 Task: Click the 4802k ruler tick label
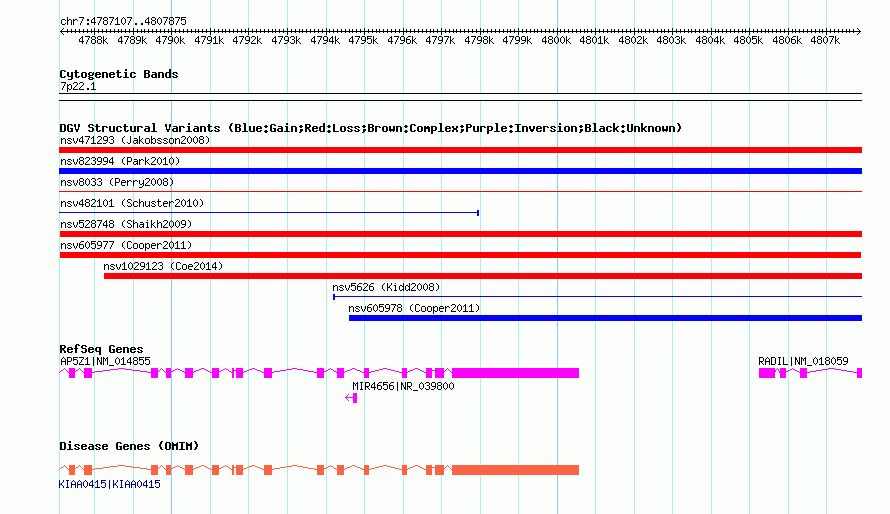pos(633,40)
